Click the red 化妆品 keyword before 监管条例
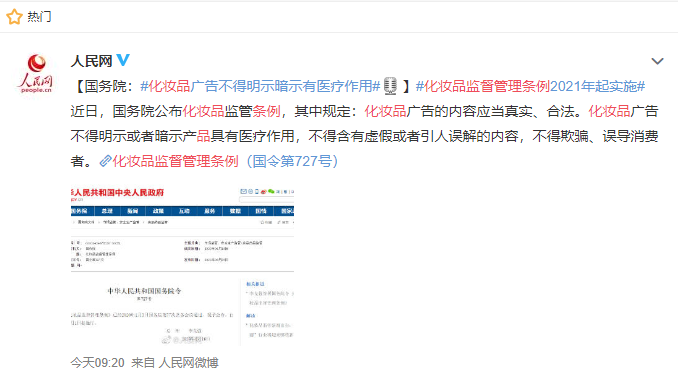 203,111
